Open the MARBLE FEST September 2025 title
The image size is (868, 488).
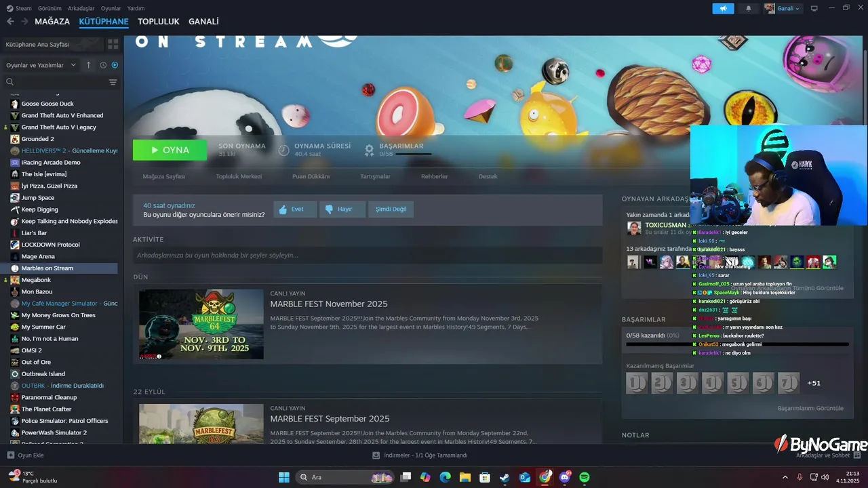330,419
